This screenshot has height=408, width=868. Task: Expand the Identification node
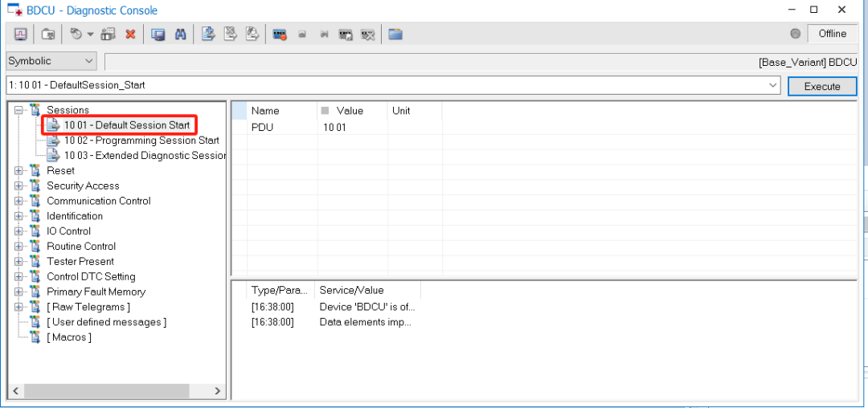[x=18, y=215]
